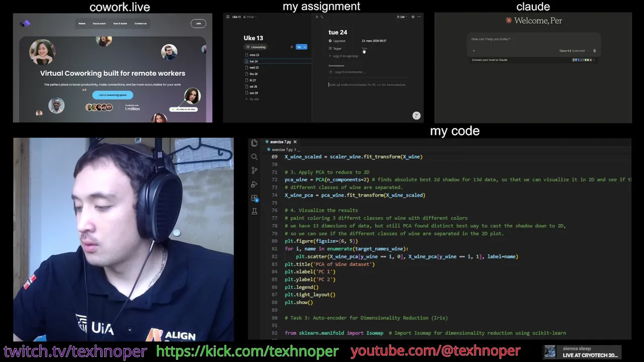Click the blue Ny button
The height and width of the screenshot is (362, 644).
299,47
